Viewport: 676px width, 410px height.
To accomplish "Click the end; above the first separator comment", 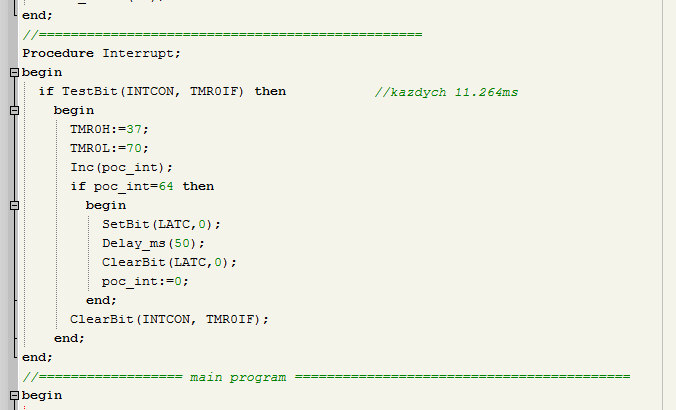I will tap(37, 16).
